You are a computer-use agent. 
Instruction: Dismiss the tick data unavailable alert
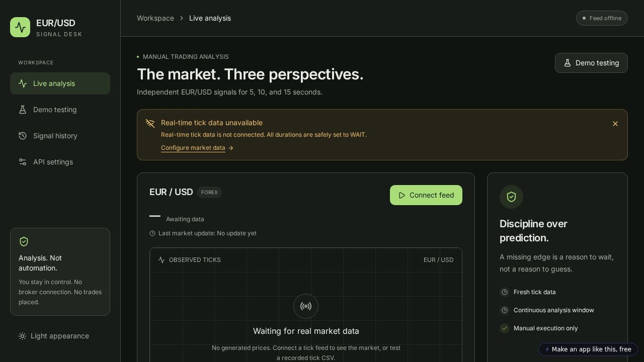pos(615,124)
